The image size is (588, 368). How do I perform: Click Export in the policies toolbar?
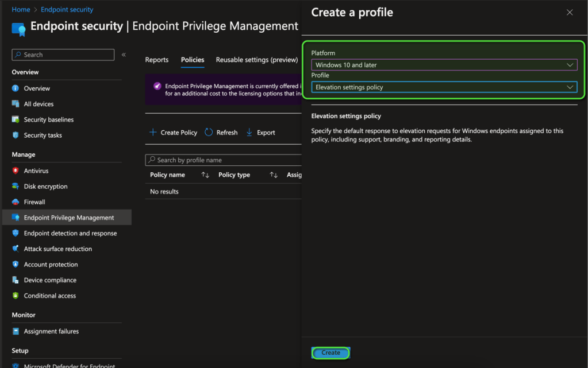point(260,133)
